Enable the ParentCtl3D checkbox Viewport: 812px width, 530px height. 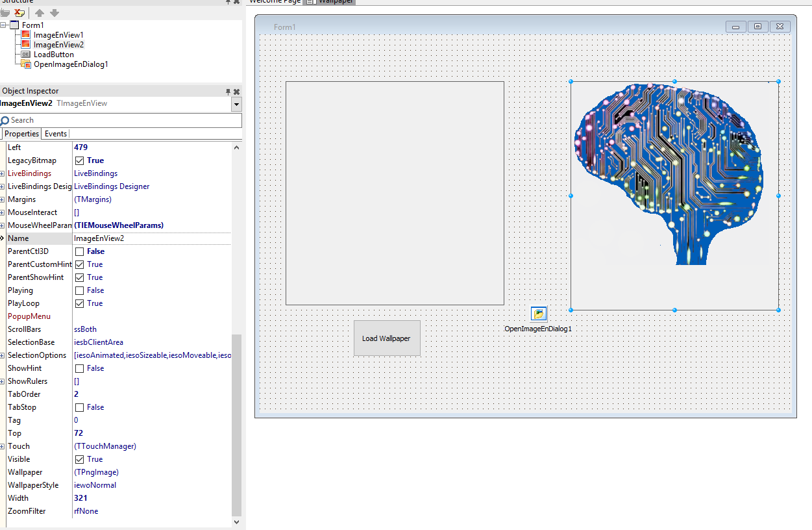[79, 251]
